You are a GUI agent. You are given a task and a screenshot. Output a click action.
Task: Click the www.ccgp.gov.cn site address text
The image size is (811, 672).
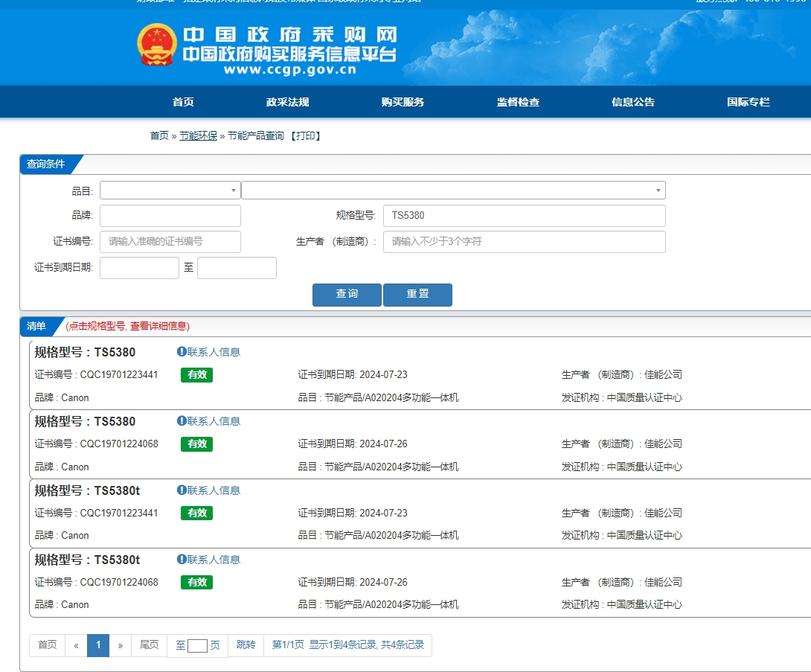coord(290,70)
